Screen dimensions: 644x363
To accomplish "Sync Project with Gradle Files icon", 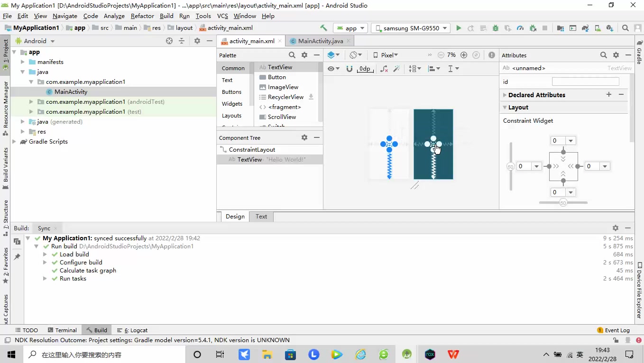I will pyautogui.click(x=585, y=28).
